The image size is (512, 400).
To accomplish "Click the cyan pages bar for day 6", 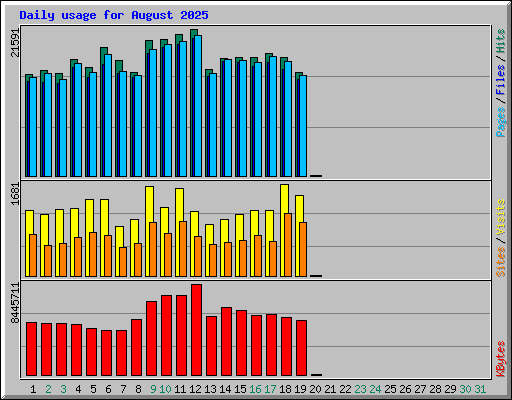I will (x=108, y=115).
